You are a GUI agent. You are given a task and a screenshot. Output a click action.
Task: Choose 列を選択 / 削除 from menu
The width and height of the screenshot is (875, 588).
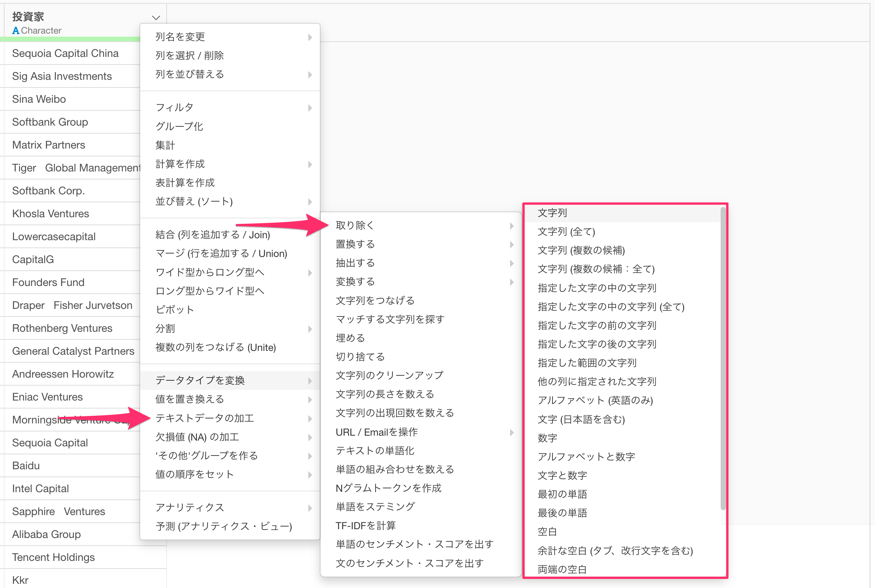pyautogui.click(x=230, y=55)
